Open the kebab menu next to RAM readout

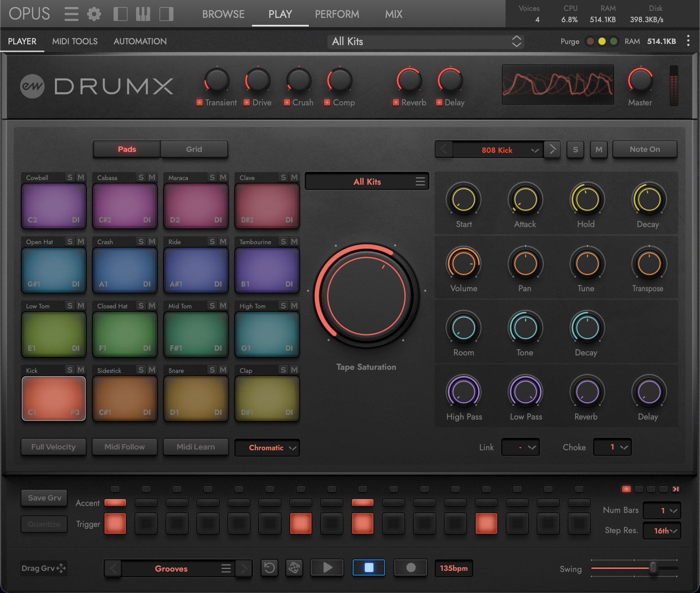pos(688,41)
